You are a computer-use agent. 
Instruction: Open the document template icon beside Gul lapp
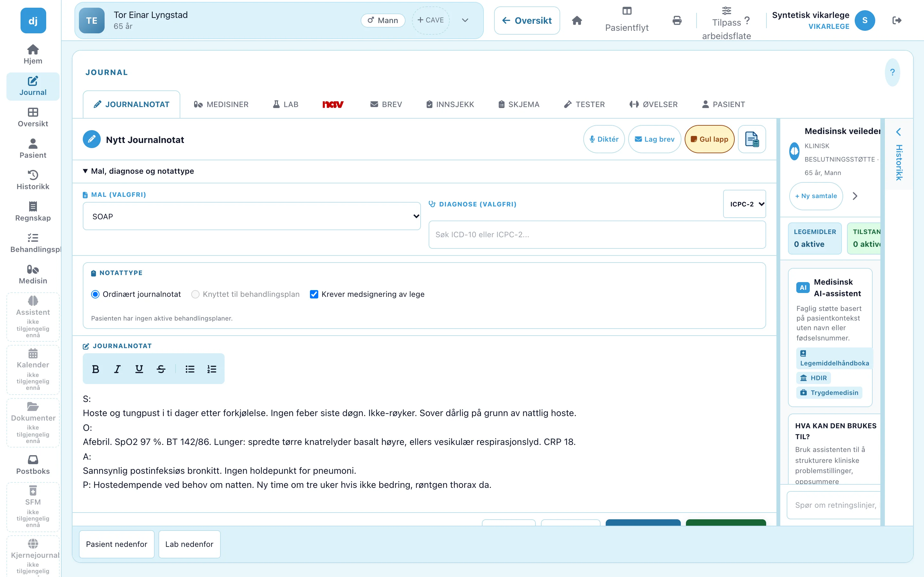pyautogui.click(x=752, y=139)
